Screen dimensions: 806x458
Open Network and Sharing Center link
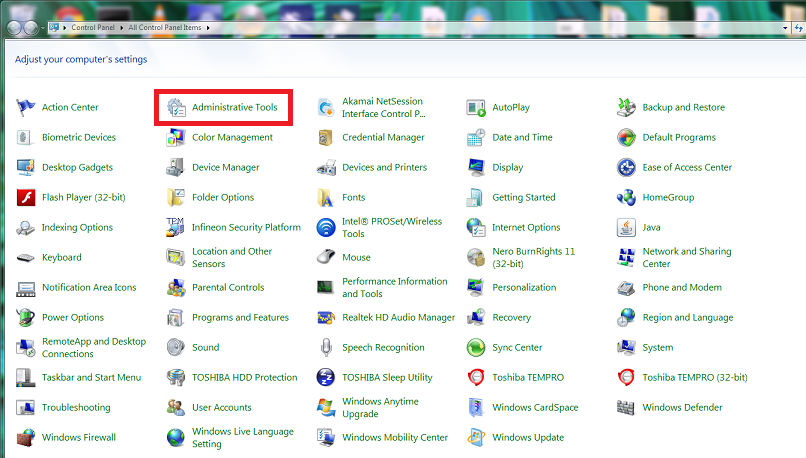686,258
